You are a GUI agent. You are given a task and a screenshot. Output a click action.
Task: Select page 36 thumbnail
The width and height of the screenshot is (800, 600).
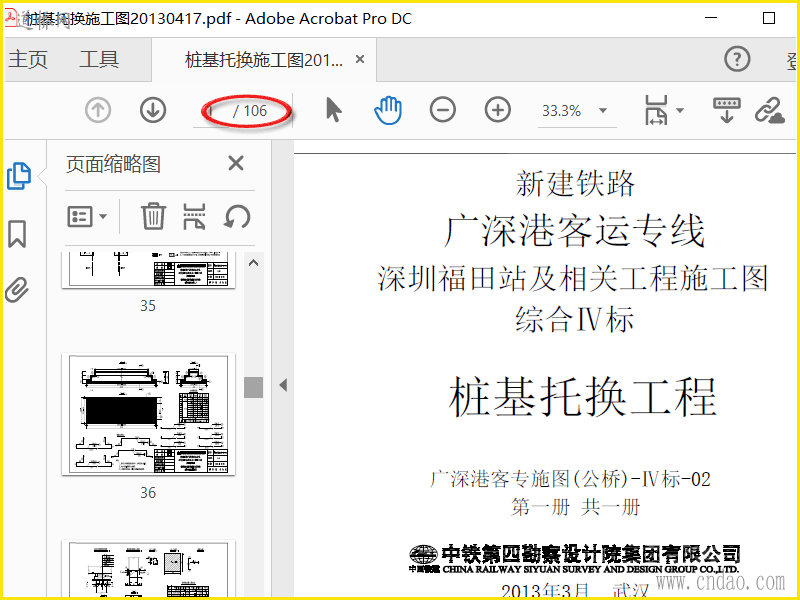coord(148,414)
